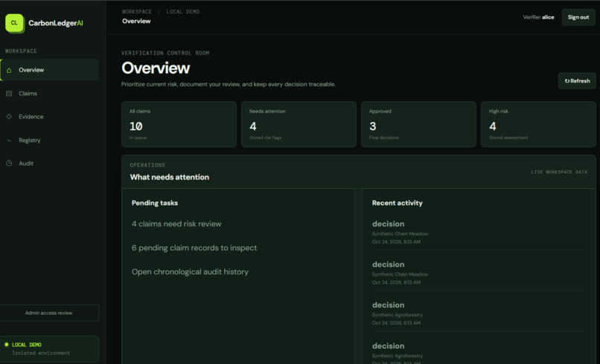The height and width of the screenshot is (364, 600).
Task: Click the 'Stored assessment' caption
Action: 508,138
